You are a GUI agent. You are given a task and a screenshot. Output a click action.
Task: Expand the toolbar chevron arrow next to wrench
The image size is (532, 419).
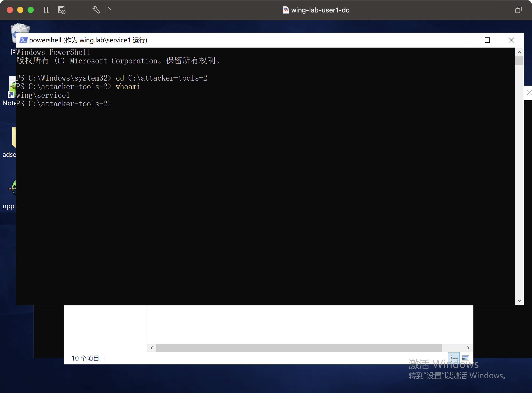pos(109,10)
